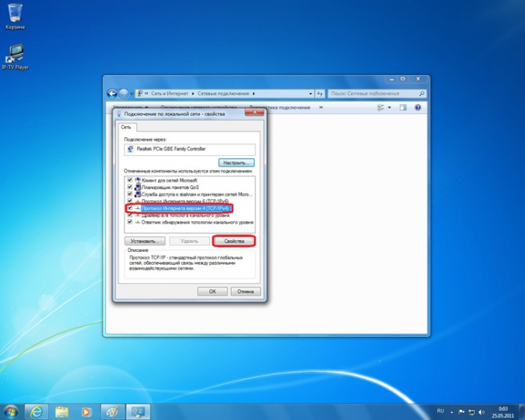Select the Сеть tab in properties dialog
The width and height of the screenshot is (525, 420).
pyautogui.click(x=126, y=127)
